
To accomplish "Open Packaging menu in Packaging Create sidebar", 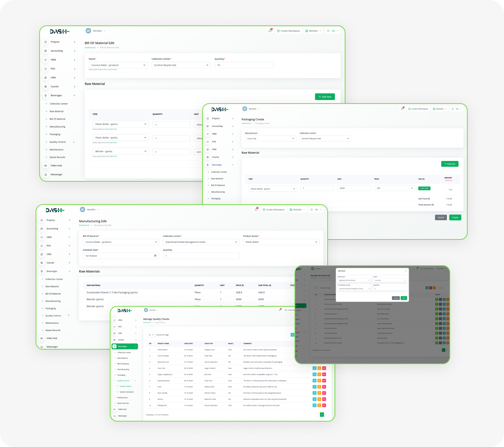I will [216, 198].
